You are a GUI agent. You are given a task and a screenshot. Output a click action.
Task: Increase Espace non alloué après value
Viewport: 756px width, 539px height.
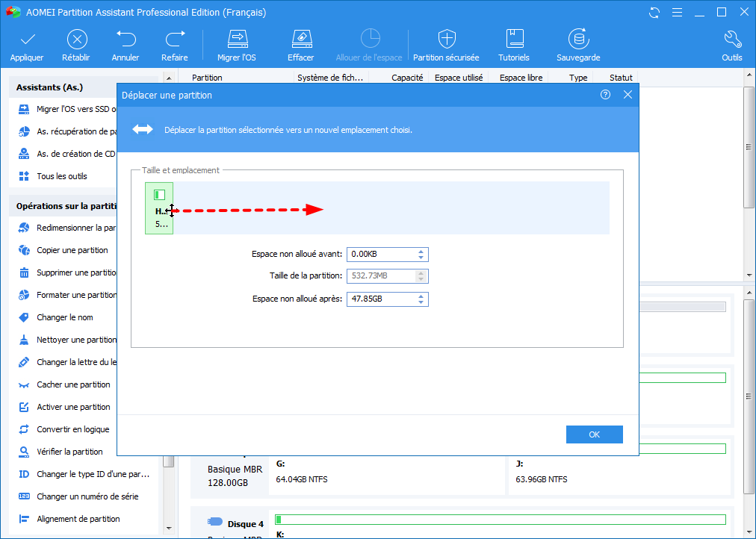tap(421, 296)
